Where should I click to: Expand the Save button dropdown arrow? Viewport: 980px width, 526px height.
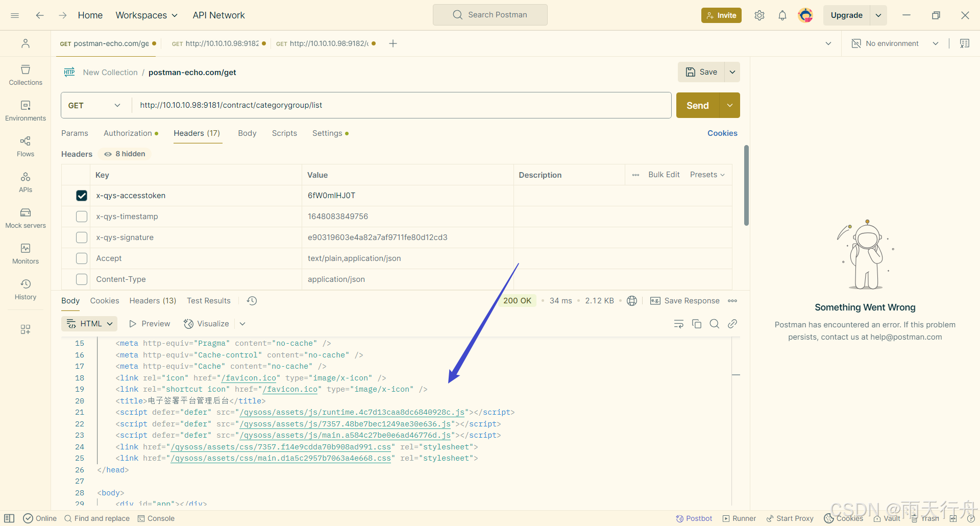(x=732, y=72)
